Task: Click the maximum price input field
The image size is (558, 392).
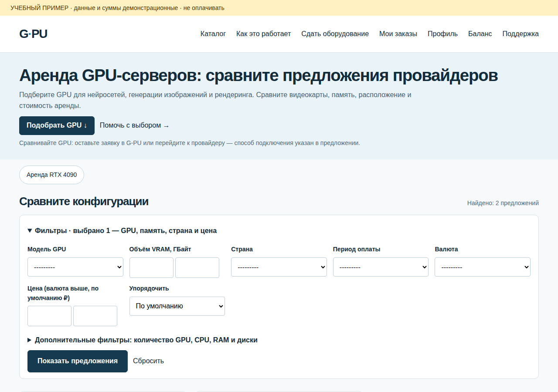Action: (x=95, y=316)
